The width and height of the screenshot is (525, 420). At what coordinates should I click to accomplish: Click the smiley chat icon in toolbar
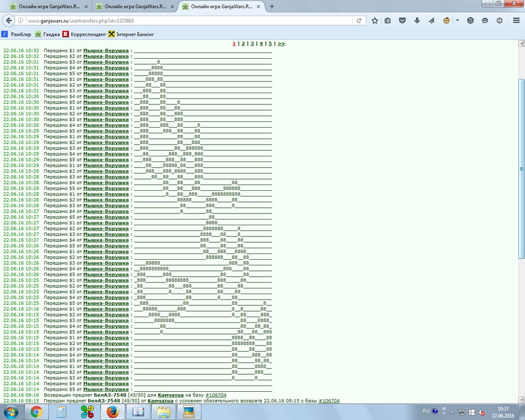[485, 21]
